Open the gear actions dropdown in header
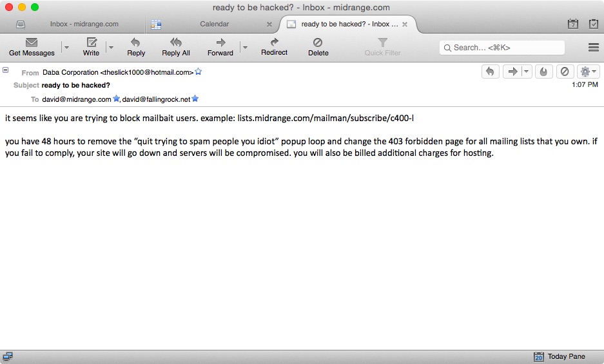 pyautogui.click(x=589, y=72)
